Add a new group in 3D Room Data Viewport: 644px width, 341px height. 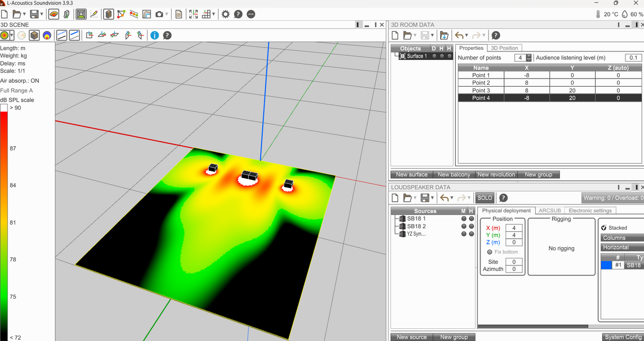click(538, 175)
